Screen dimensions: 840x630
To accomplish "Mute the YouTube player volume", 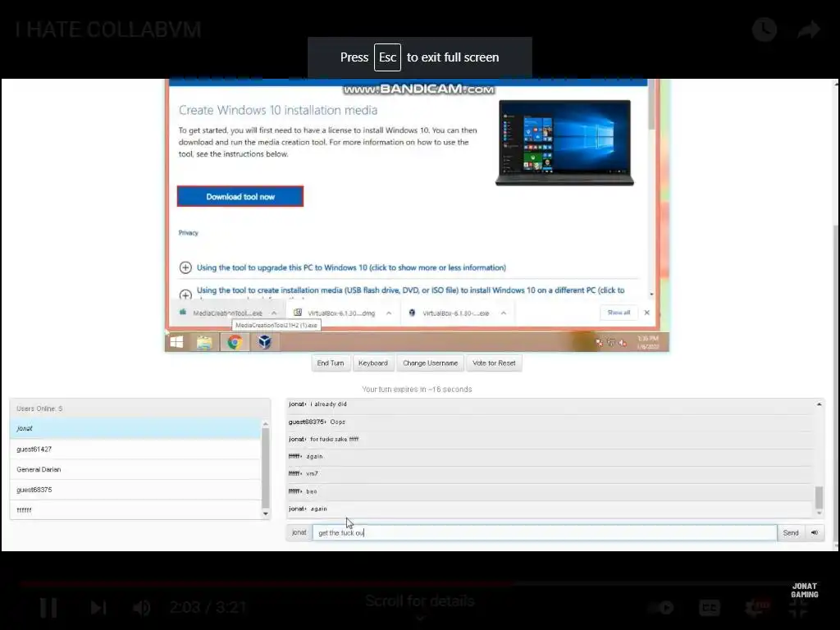I will click(141, 608).
